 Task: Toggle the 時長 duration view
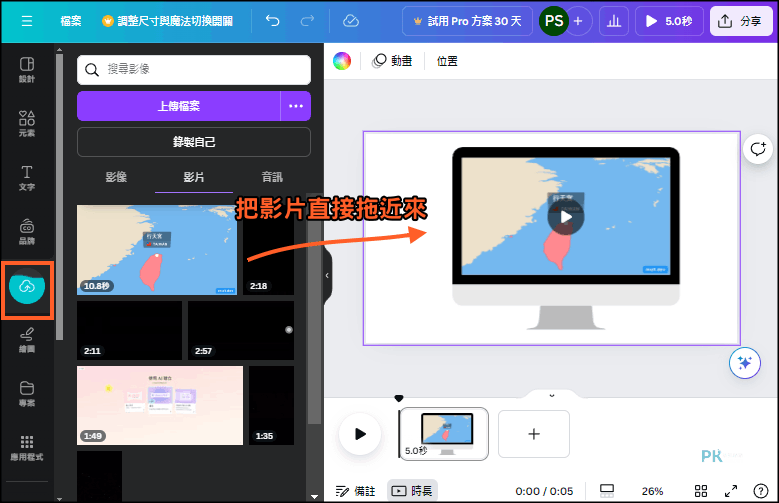click(412, 491)
